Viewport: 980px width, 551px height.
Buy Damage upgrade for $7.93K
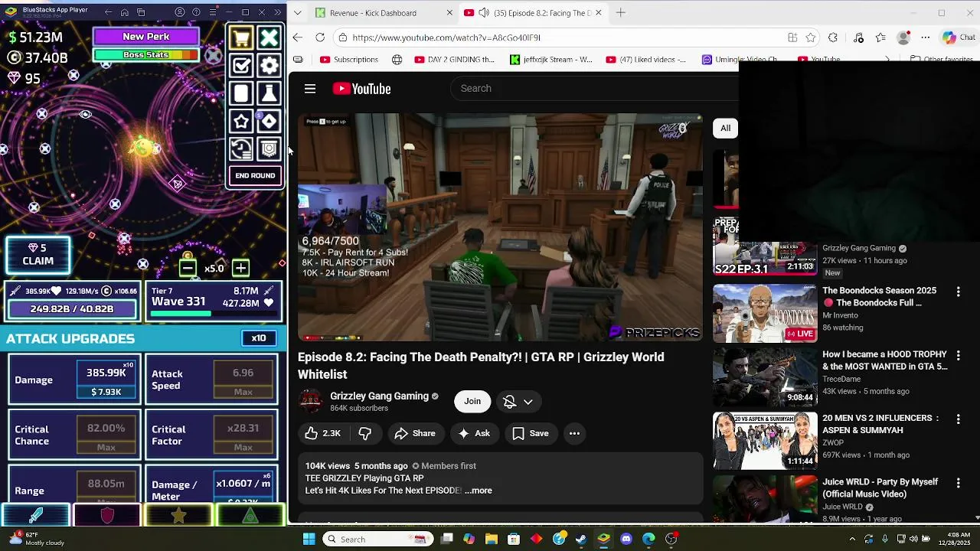point(106,380)
